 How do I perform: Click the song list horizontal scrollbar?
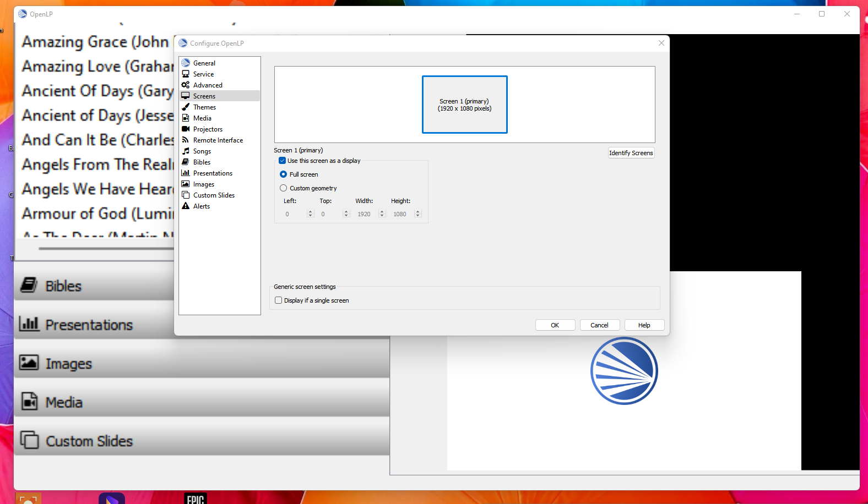click(x=106, y=248)
